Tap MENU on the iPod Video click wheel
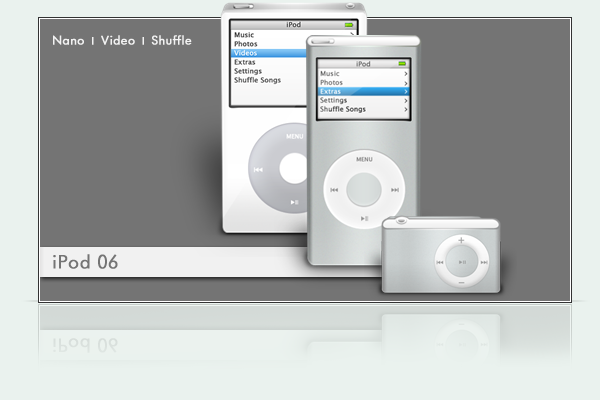The image size is (600, 400). coord(295,136)
